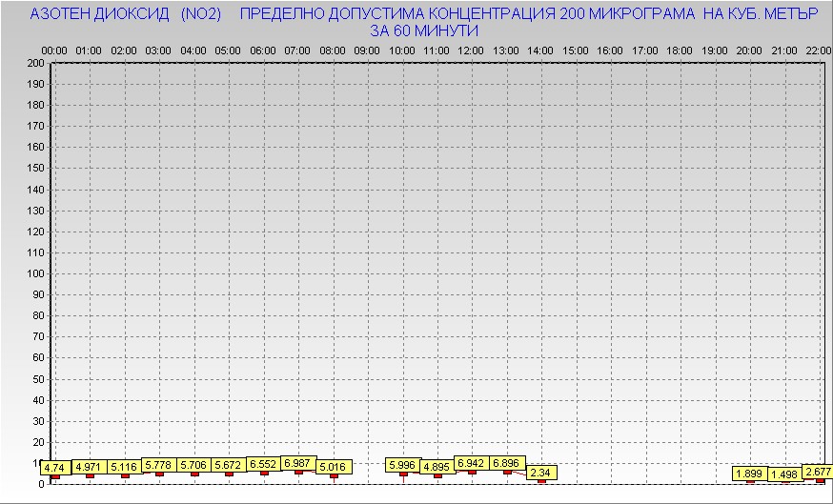Select the 6.987 value label
Screen dimensions: 833x504
pos(298,462)
